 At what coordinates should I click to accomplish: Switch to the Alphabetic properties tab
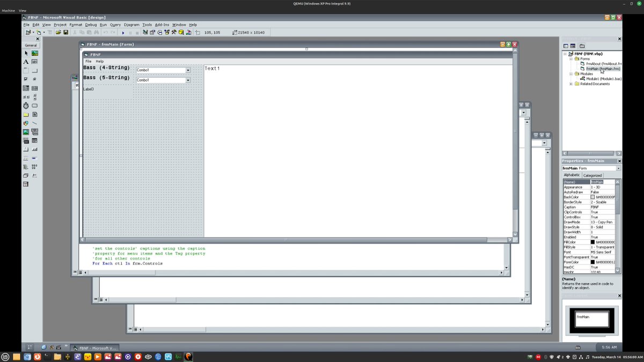point(572,175)
